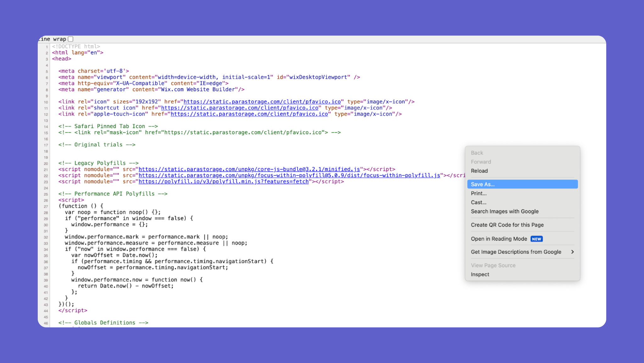
Task: Choose Save As... from context menu
Action: (522, 184)
